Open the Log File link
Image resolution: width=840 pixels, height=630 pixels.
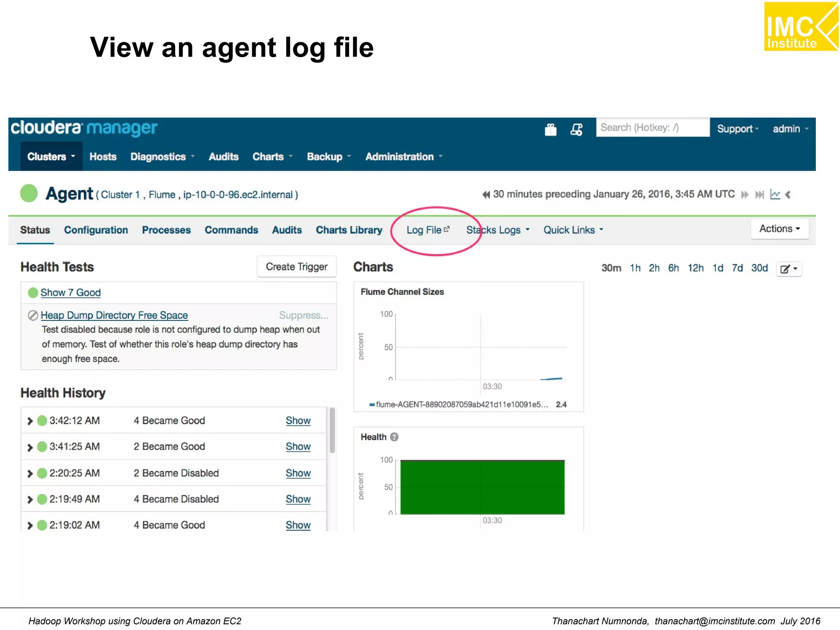click(x=428, y=230)
